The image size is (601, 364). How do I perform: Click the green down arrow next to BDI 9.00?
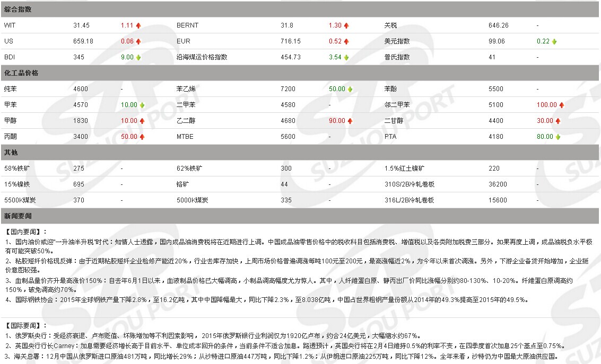point(138,57)
